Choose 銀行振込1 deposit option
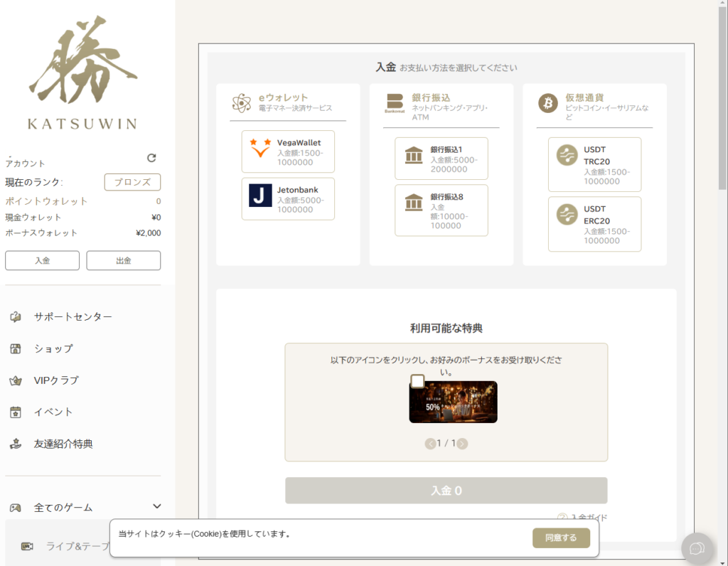The width and height of the screenshot is (728, 566). click(441, 159)
